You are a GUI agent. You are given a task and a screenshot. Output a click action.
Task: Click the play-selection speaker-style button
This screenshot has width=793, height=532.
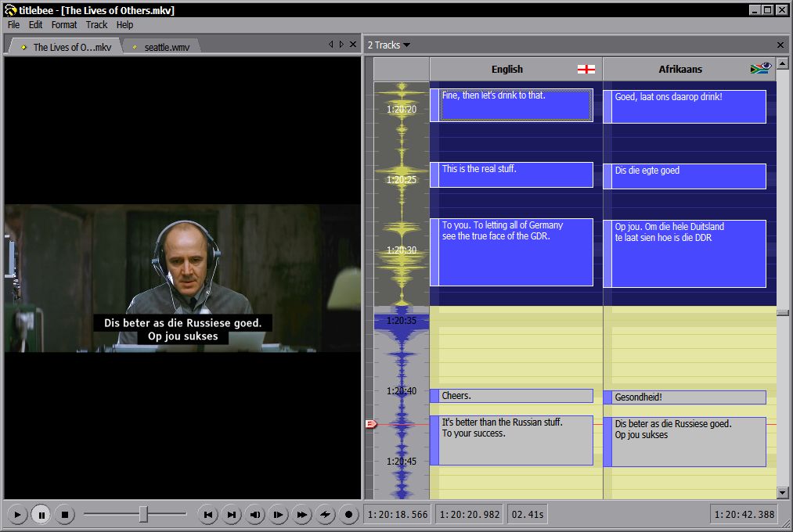(255, 515)
